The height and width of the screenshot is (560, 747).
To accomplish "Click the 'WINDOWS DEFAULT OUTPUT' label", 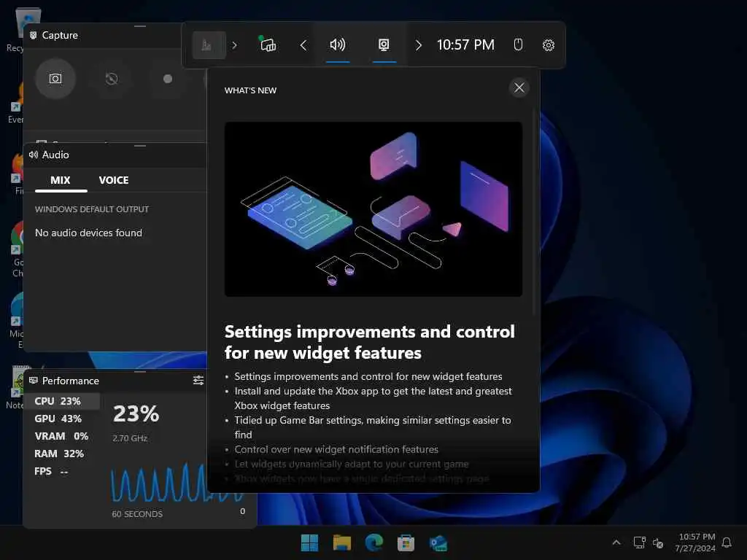I will click(92, 209).
